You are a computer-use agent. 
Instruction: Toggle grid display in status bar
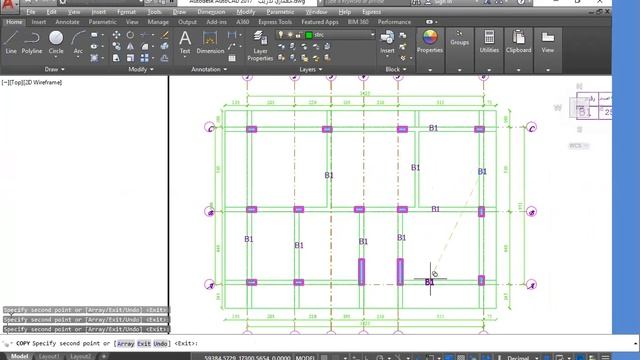pyautogui.click(x=324, y=357)
